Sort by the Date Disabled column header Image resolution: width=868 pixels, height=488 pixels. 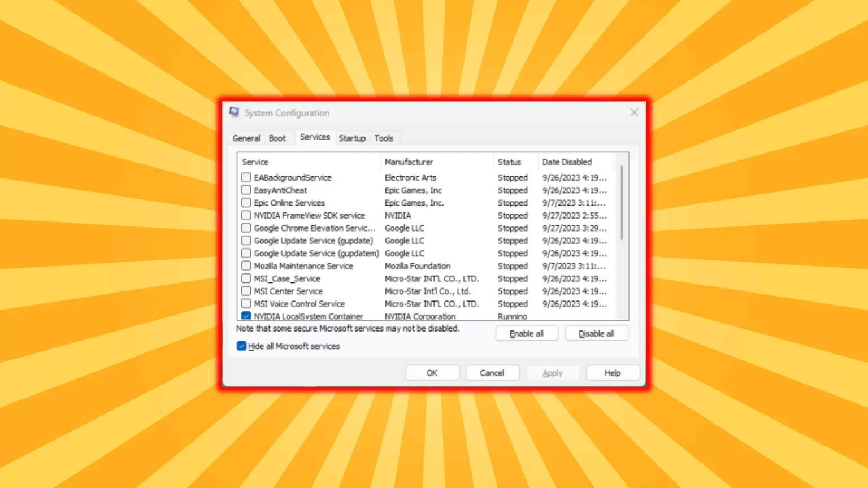pos(576,162)
